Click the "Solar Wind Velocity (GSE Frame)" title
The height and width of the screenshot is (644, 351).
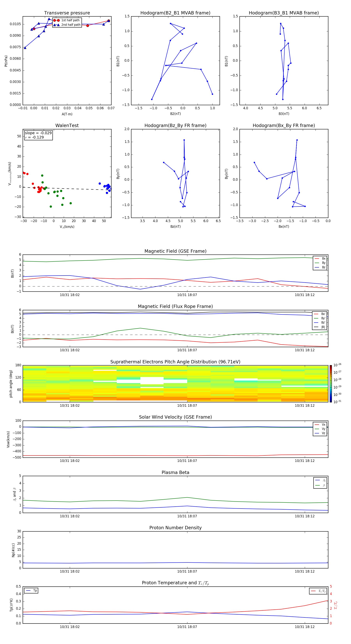coord(175,417)
